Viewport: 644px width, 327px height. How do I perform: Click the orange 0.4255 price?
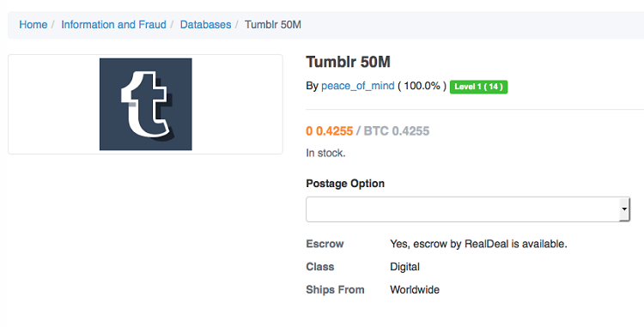pos(330,130)
